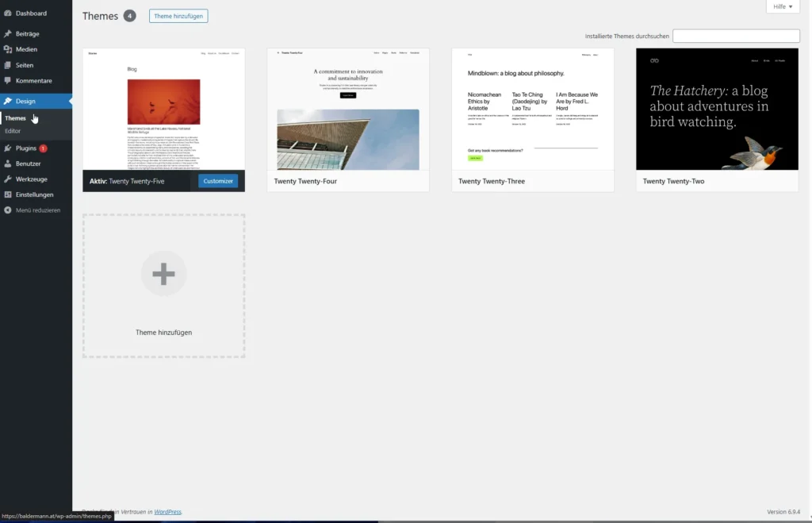This screenshot has height=523, width=812.
Task: Expand the Hilfe dropdown tab
Action: pyautogui.click(x=783, y=6)
